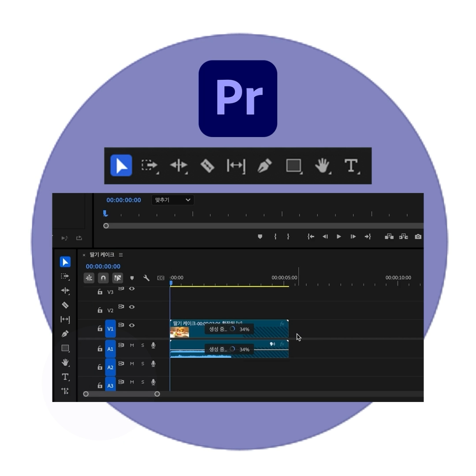The height and width of the screenshot is (476, 476).
Task: Select the Razor tool in the large horizontal toolbar
Action: (207, 166)
